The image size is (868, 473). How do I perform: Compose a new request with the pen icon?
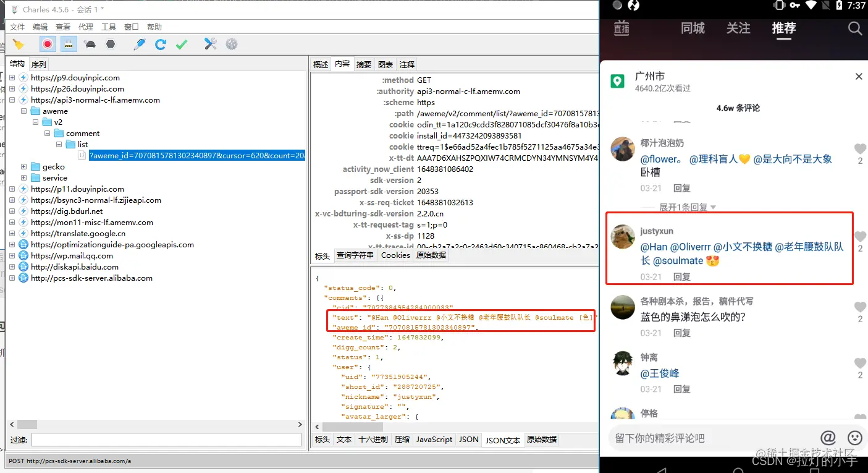[140, 44]
